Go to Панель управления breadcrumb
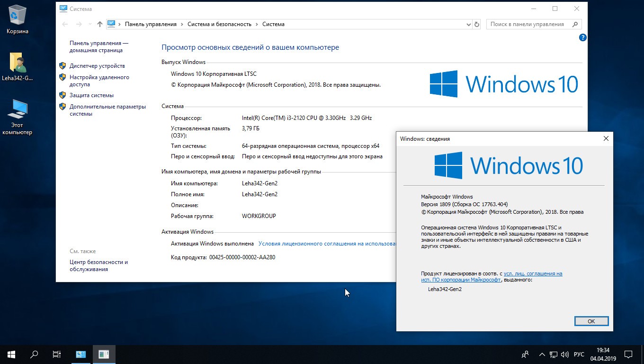Image resolution: width=644 pixels, height=364 pixels. click(x=151, y=24)
